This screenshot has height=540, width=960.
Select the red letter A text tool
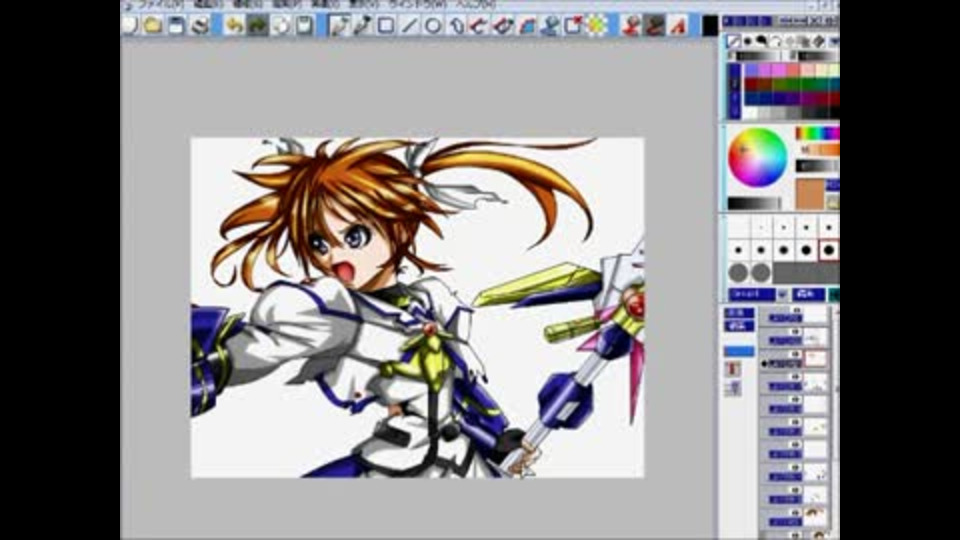point(678,25)
